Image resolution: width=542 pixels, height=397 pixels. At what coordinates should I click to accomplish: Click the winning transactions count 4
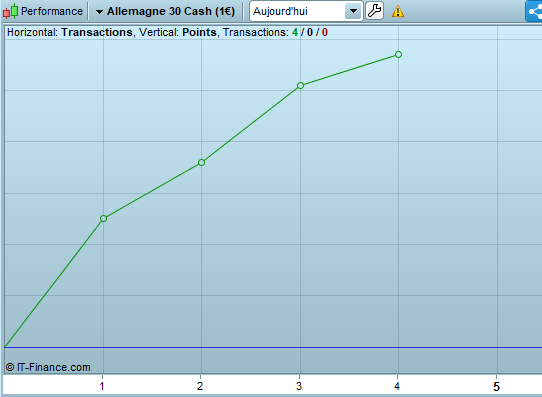coord(295,32)
